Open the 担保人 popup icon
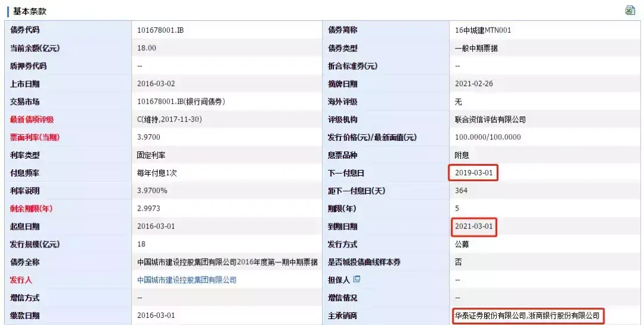The height and width of the screenshot is (325, 644). (357, 279)
